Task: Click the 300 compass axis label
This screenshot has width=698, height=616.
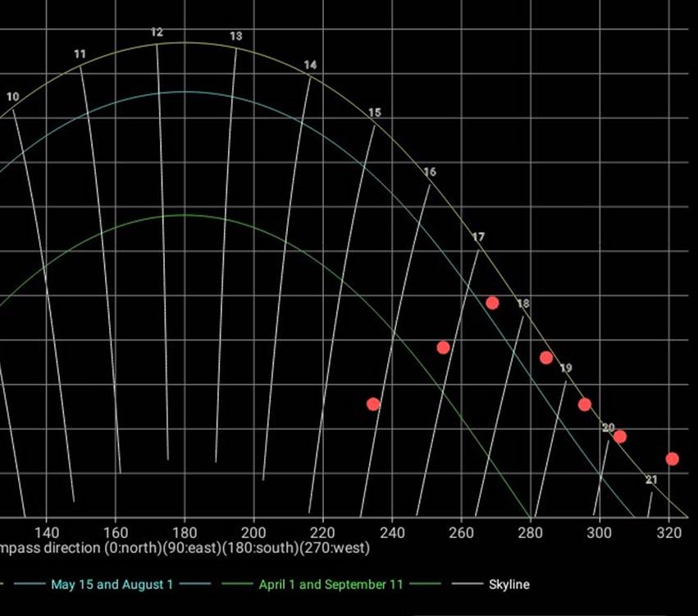Action: pos(600,530)
